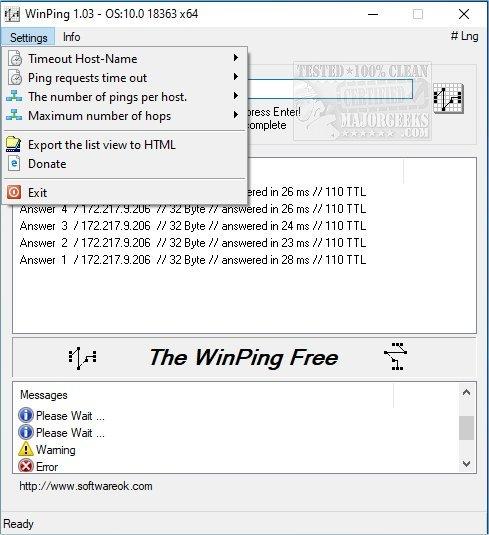Screen dimensions: 489x535
Task: Open the Info menu
Action: [72, 37]
